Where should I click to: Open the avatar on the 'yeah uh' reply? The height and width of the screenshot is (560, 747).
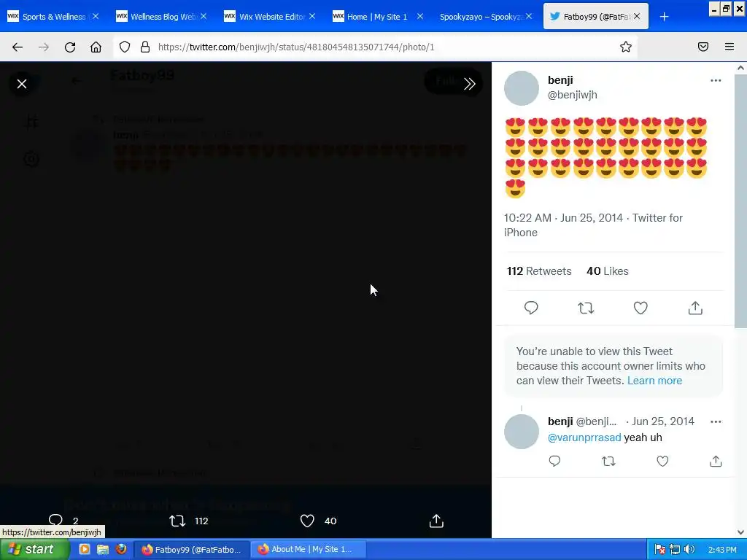(x=522, y=432)
